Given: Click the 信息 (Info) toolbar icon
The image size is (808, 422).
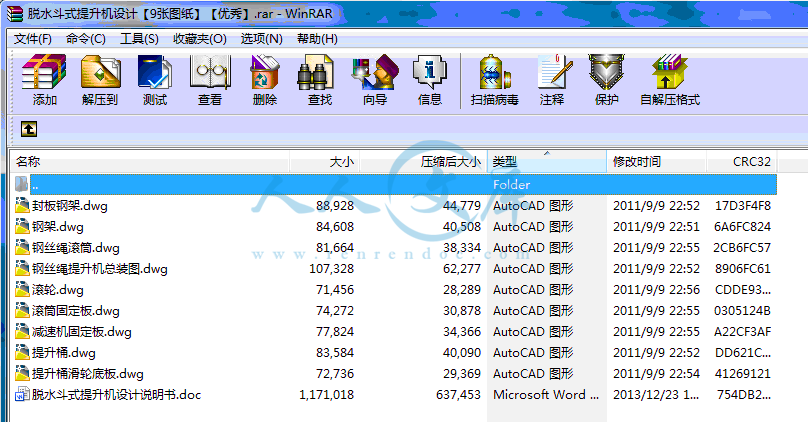Looking at the screenshot, I should 430,72.
